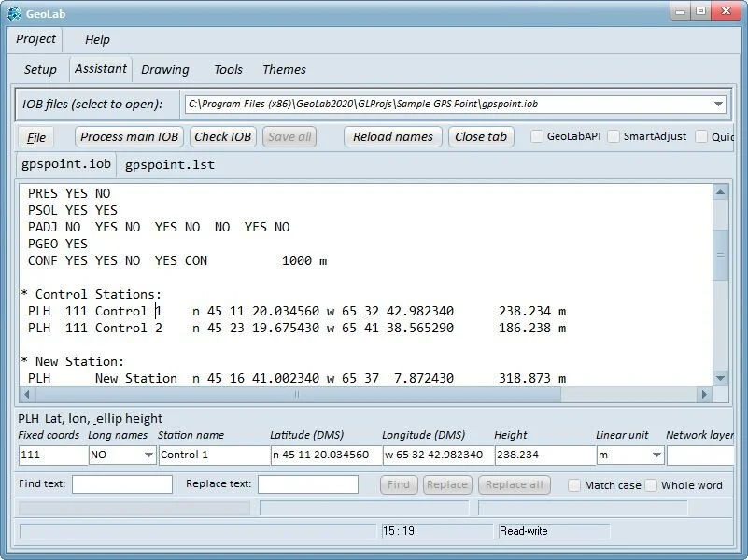Select the Assistant tab
This screenshot has height=560, width=748.
101,69
